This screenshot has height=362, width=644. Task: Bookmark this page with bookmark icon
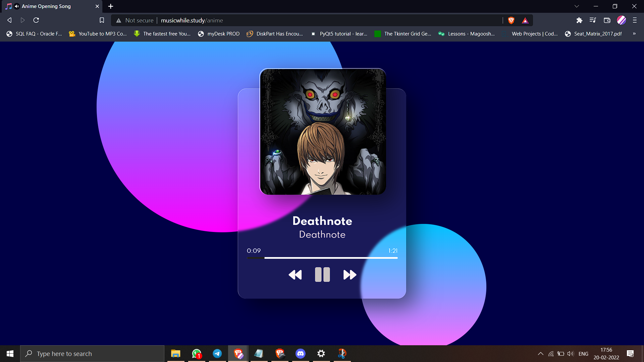tap(102, 20)
